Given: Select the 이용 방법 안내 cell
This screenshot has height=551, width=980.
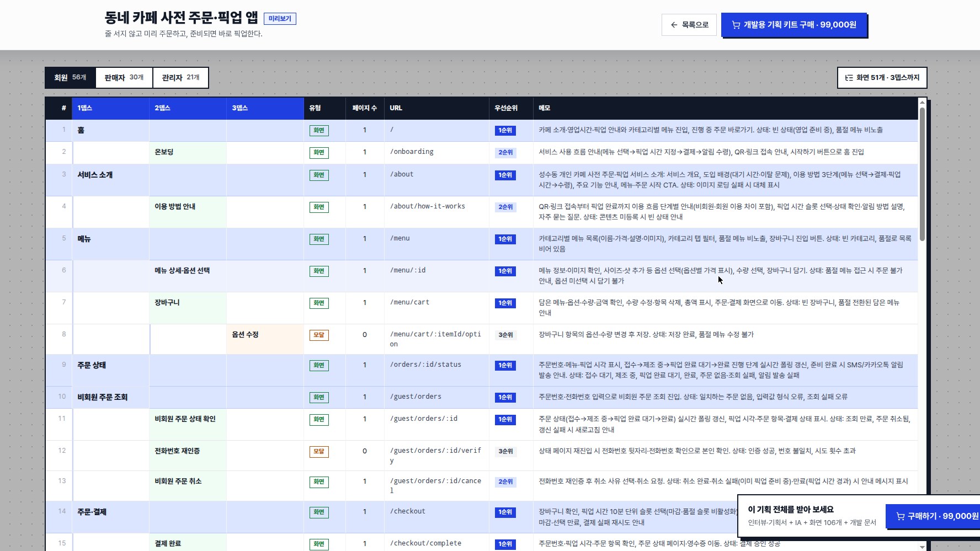Looking at the screenshot, I should pos(188,212).
